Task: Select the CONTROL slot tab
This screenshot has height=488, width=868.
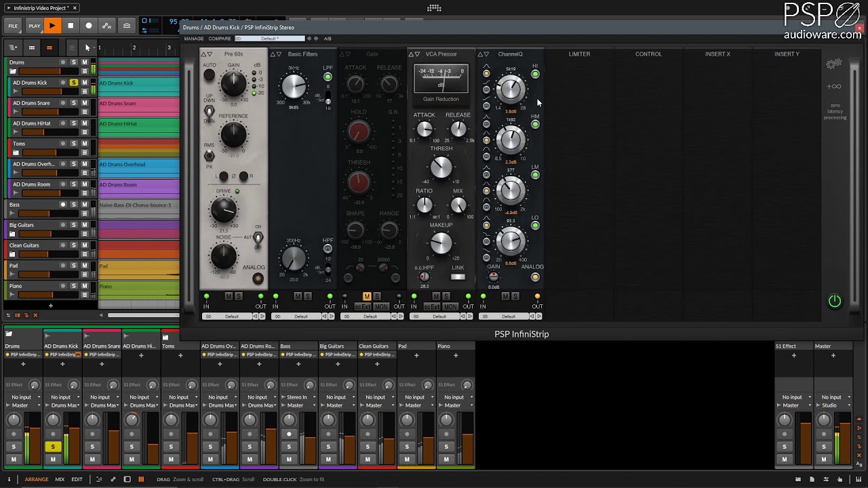Action: coord(648,54)
